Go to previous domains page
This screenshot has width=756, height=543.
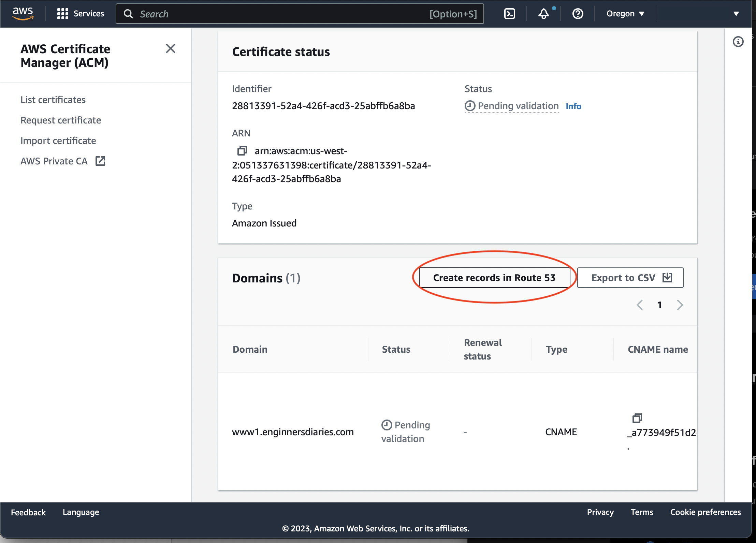click(640, 305)
